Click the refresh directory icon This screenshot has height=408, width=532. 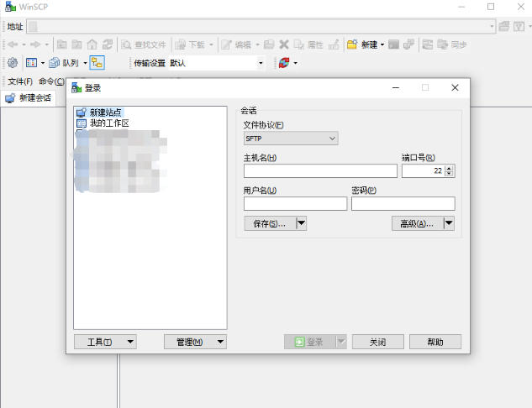click(108, 44)
